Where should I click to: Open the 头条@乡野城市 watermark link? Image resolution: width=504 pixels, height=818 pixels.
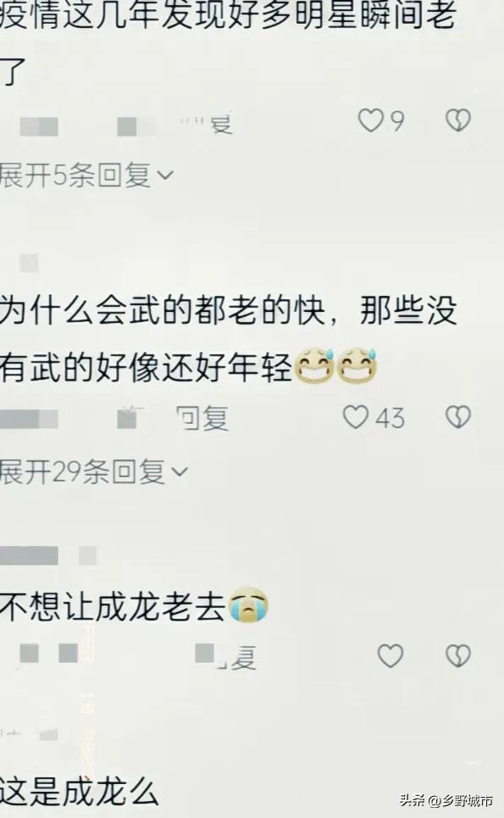pos(446,800)
